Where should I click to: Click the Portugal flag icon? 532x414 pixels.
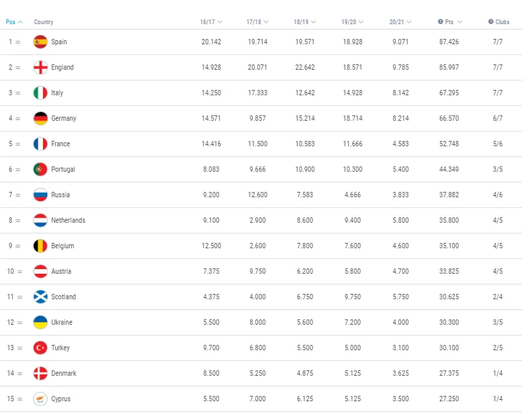pyautogui.click(x=40, y=169)
